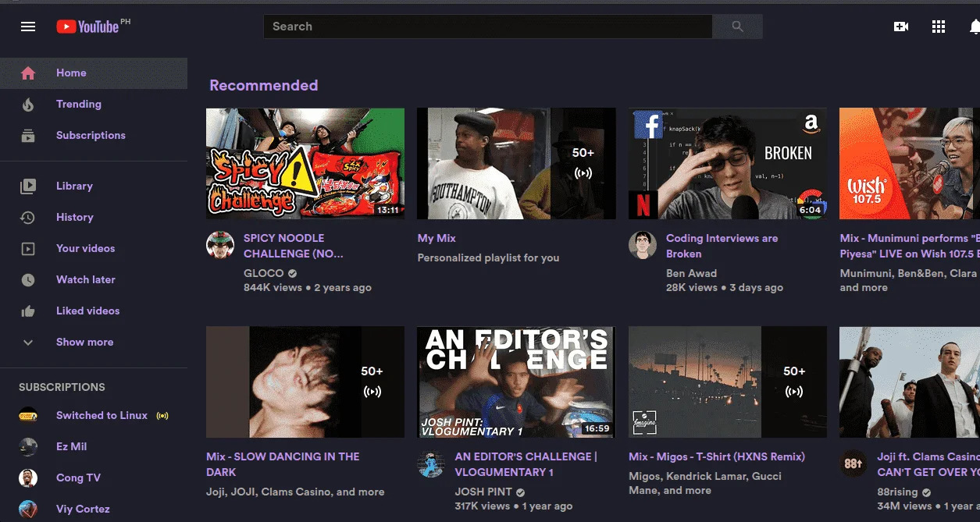This screenshot has height=522, width=980.
Task: Open the notifications bell
Action: [975, 27]
